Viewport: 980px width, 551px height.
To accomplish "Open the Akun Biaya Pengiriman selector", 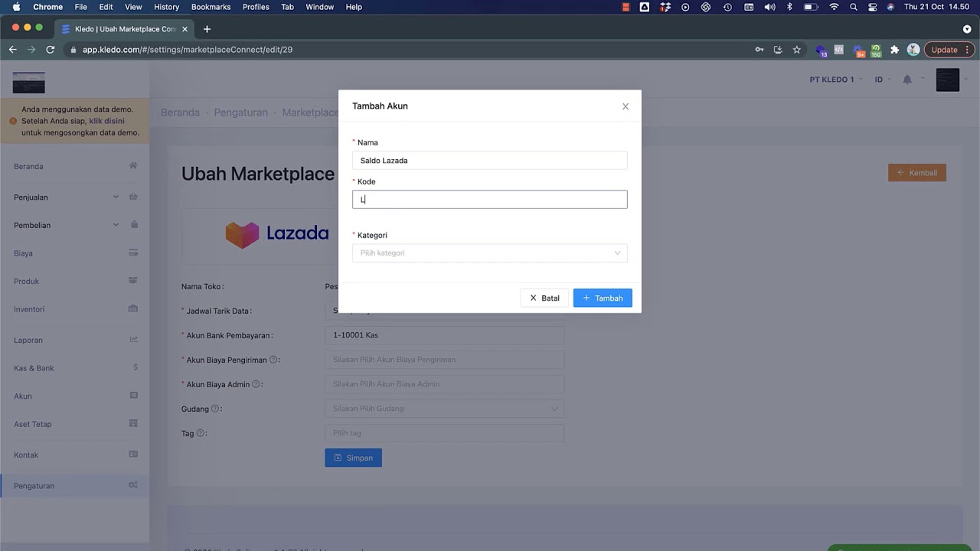I will (x=444, y=360).
